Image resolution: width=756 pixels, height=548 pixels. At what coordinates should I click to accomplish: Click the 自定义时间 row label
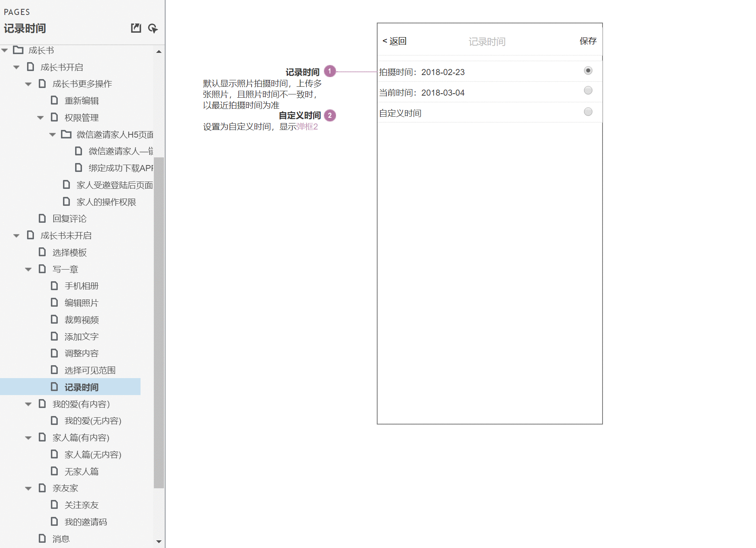[400, 113]
